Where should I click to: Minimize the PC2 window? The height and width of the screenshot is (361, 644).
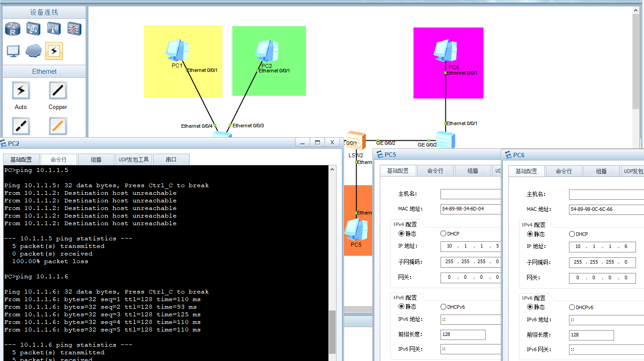click(x=303, y=143)
